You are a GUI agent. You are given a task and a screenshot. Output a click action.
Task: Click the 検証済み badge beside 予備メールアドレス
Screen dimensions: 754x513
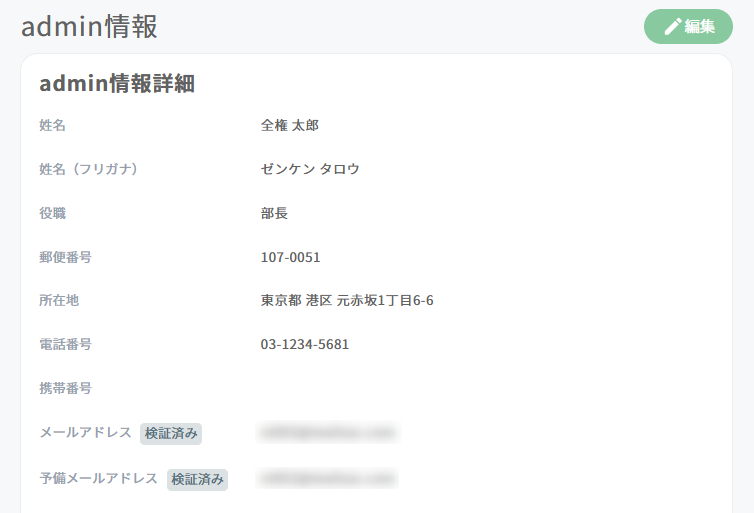(198, 480)
